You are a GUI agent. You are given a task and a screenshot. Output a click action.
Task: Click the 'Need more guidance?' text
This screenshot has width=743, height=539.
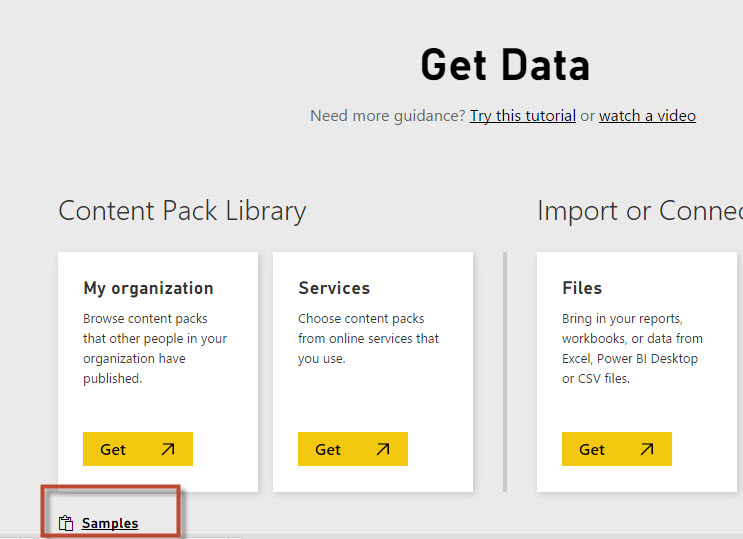click(388, 116)
